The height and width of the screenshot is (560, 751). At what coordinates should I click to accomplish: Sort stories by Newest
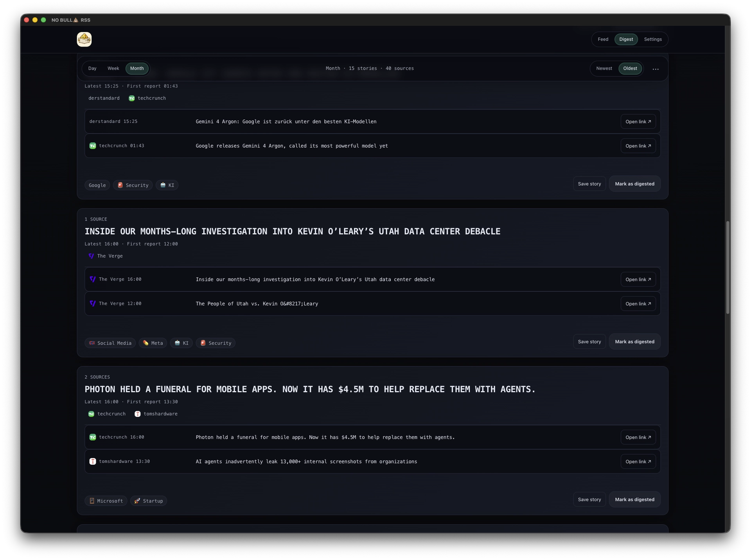click(604, 68)
